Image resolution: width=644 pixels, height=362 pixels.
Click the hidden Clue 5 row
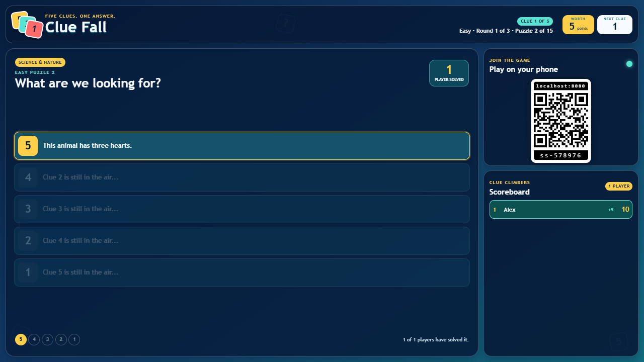coord(242,273)
